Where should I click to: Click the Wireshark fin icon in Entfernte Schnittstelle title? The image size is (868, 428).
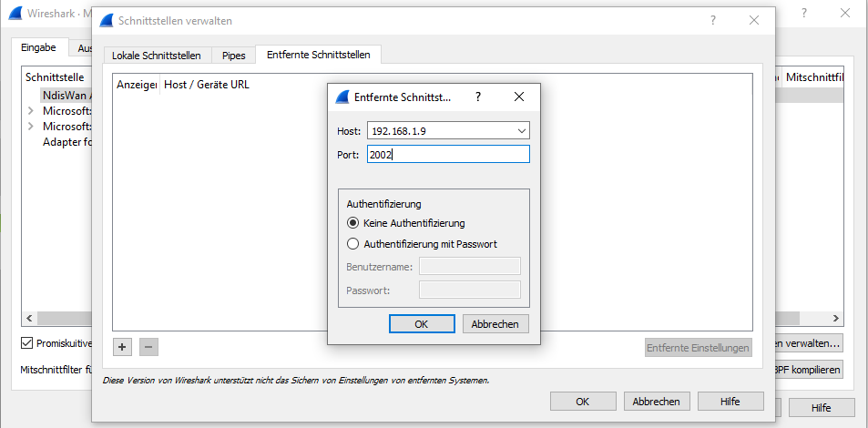343,97
